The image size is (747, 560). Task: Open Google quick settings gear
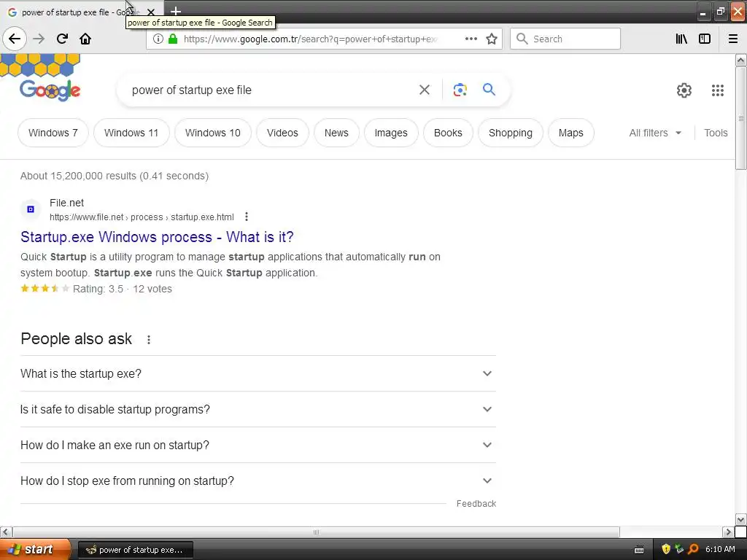[684, 90]
